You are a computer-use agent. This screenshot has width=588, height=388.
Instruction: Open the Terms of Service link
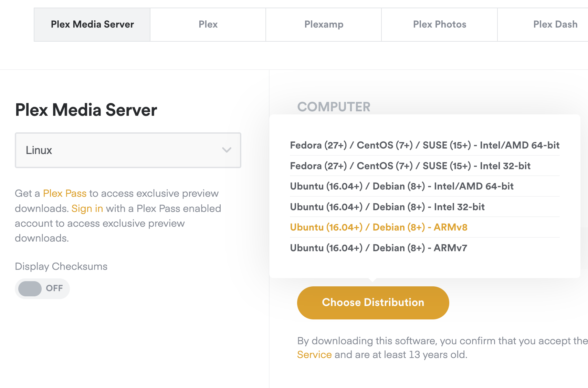314,355
